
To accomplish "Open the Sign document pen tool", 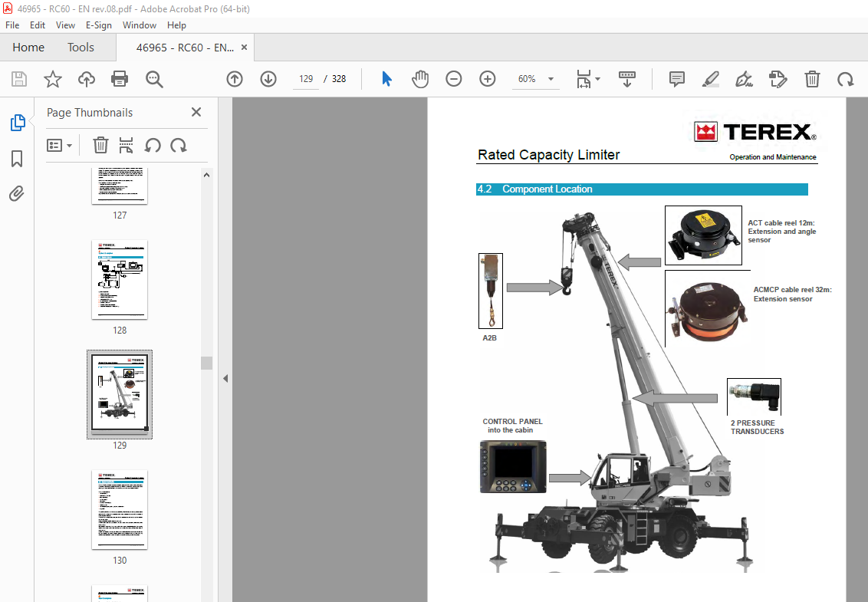I will 744,79.
